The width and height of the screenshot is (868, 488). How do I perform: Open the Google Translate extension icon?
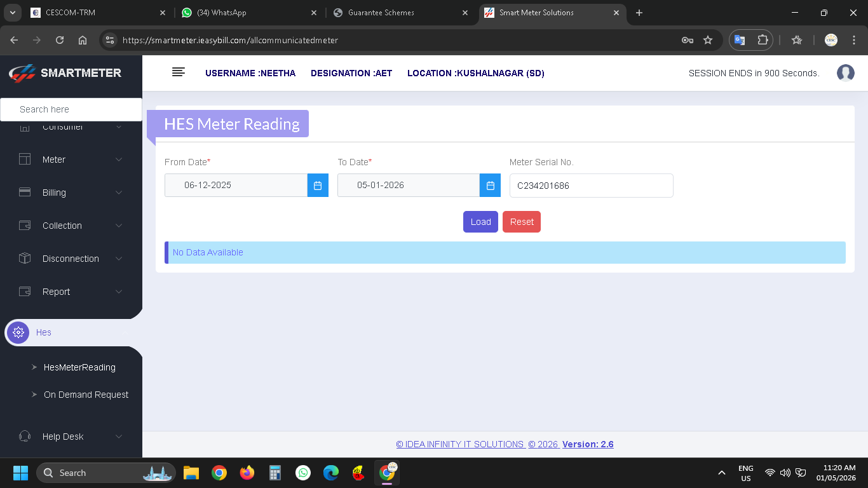coord(740,40)
